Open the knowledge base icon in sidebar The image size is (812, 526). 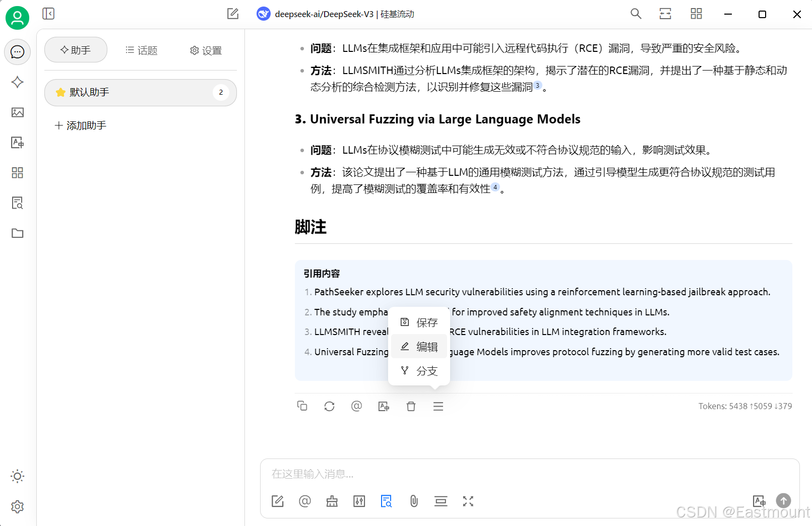point(18,203)
